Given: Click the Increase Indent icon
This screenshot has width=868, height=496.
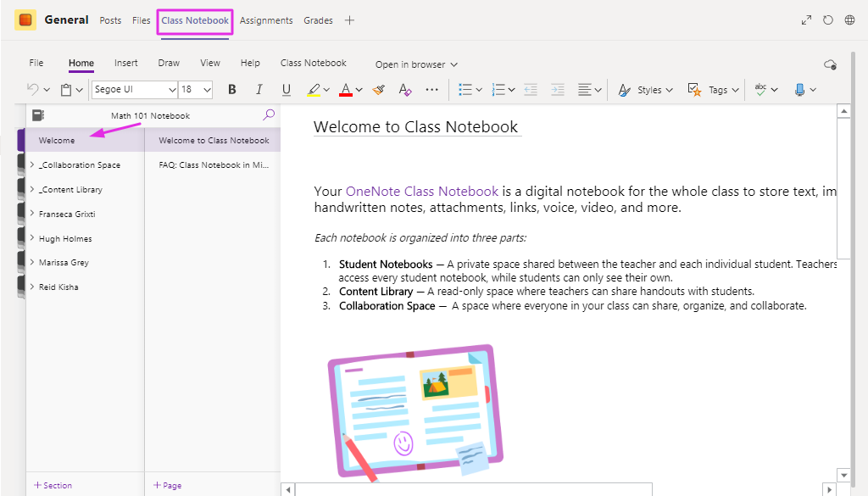Looking at the screenshot, I should pyautogui.click(x=558, y=90).
